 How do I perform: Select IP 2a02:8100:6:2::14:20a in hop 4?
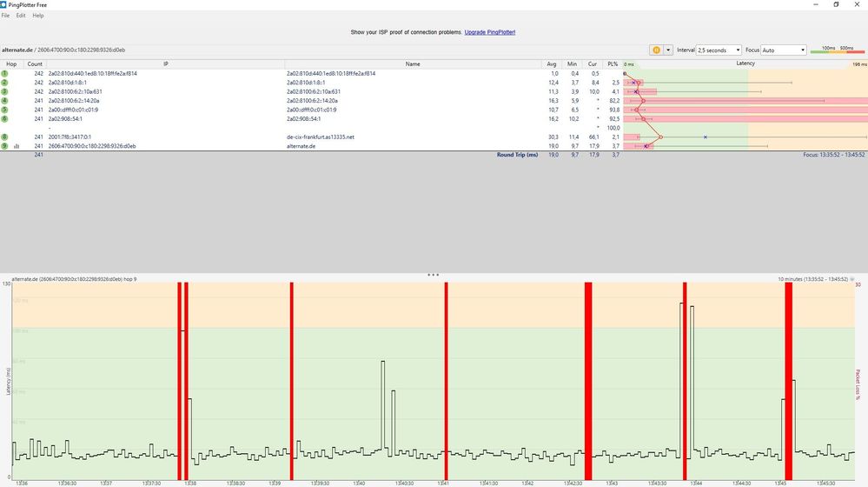(x=74, y=101)
